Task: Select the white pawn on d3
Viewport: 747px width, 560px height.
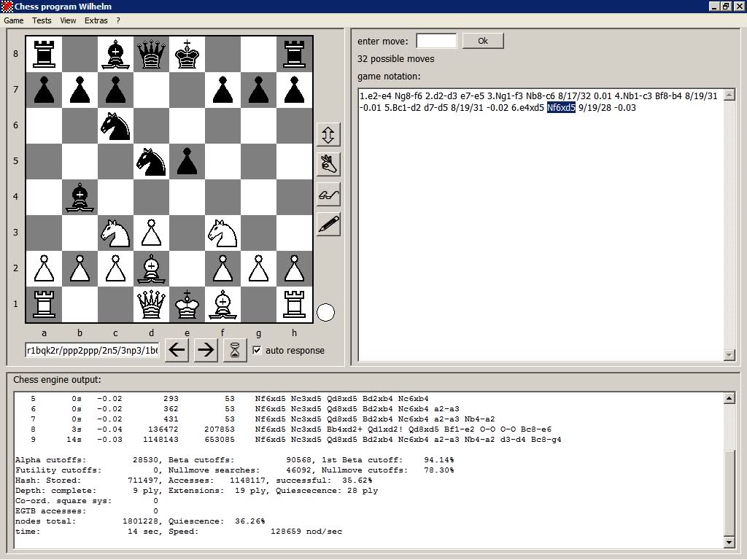Action: 152,233
